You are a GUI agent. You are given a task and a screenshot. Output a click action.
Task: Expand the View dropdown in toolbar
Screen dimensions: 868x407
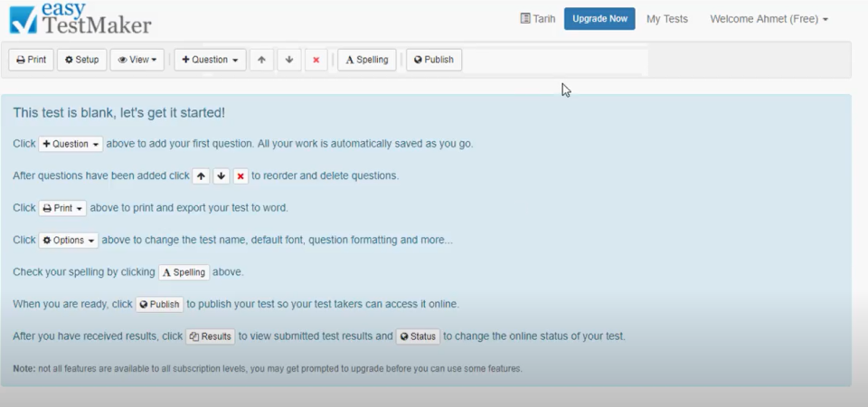(137, 60)
